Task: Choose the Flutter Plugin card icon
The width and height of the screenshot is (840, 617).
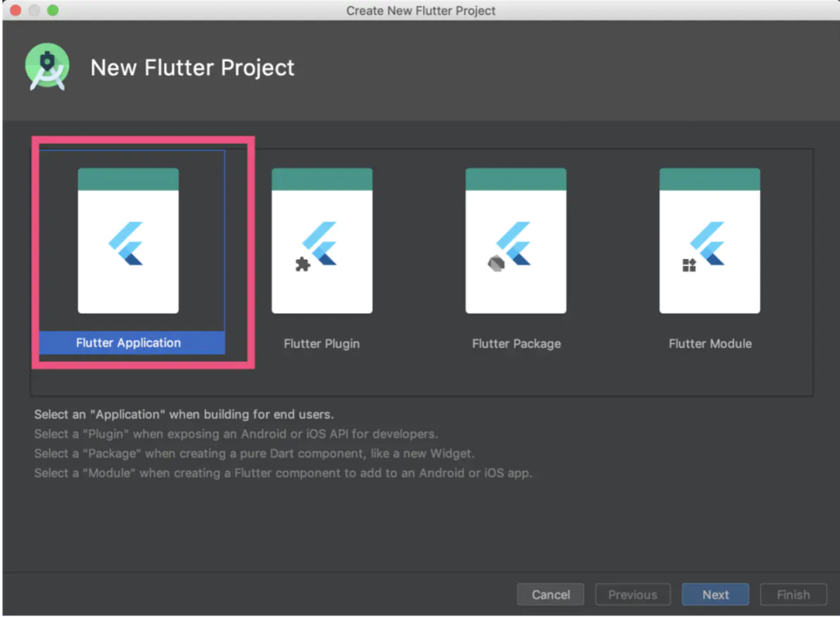Action: tap(322, 241)
